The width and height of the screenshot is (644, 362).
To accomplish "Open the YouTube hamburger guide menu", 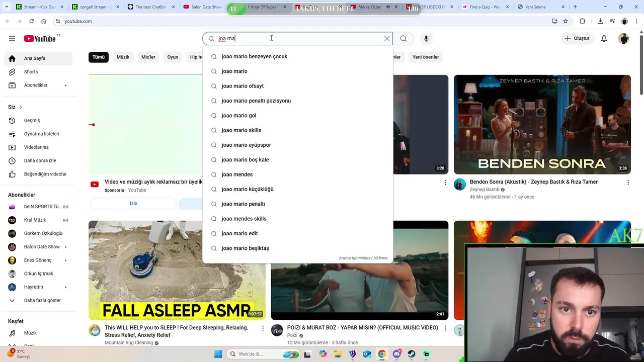I will pos(12,39).
